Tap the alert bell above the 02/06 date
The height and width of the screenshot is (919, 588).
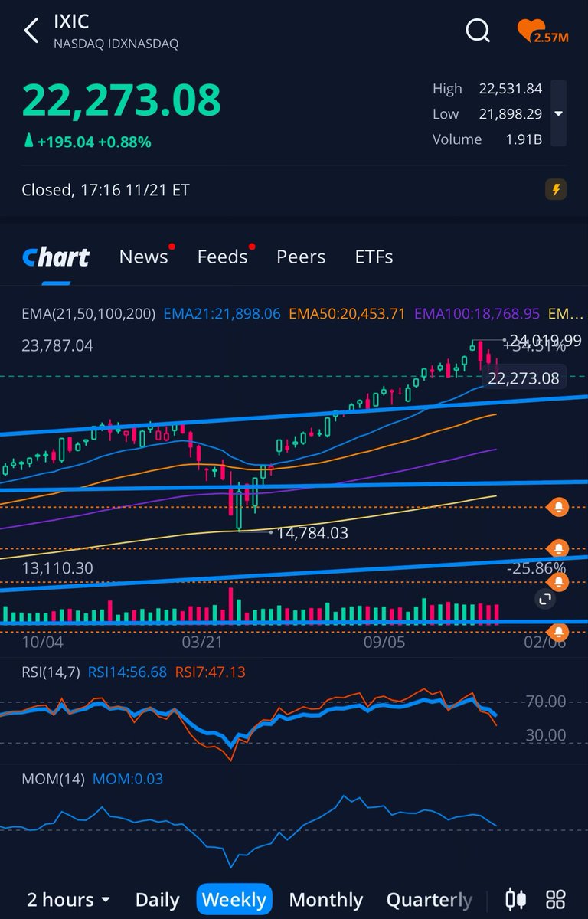(559, 632)
